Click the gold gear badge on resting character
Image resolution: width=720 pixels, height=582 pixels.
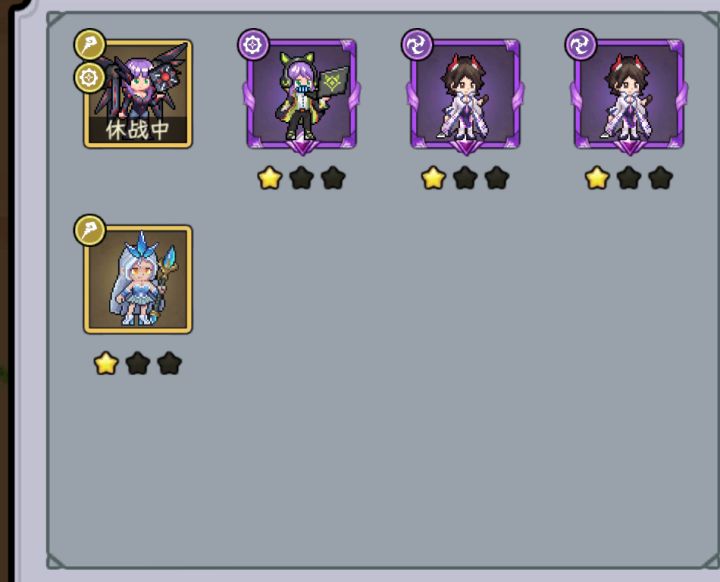pos(90,78)
